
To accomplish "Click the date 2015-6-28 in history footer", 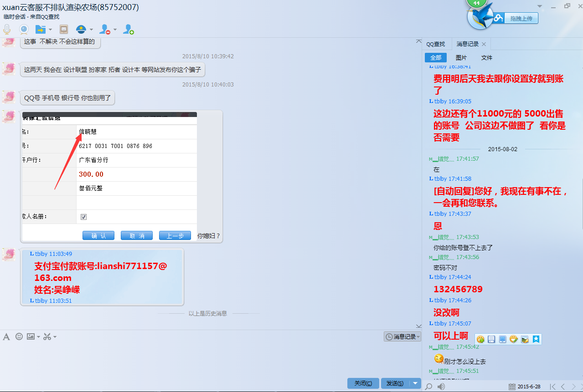I will tap(529, 387).
